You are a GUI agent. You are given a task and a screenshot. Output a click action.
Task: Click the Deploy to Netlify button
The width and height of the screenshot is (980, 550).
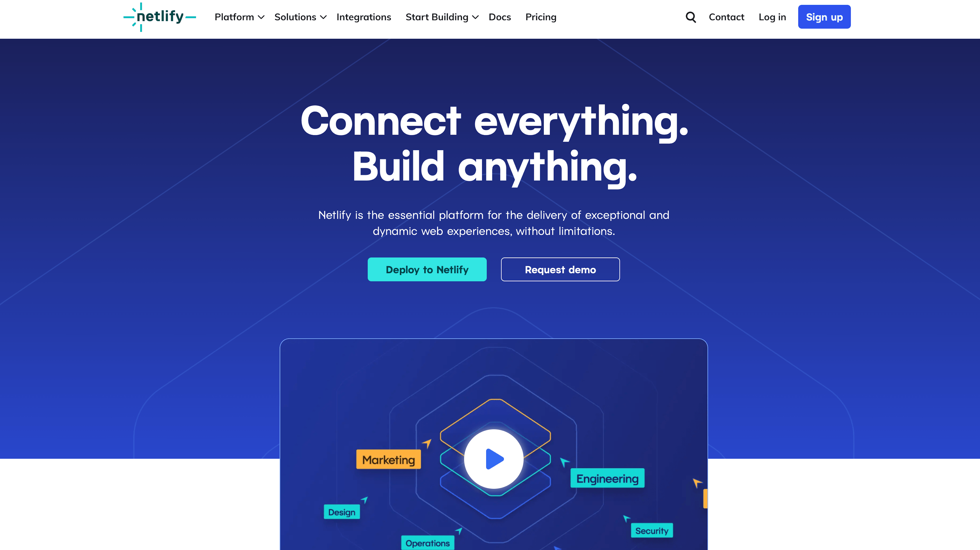(427, 269)
